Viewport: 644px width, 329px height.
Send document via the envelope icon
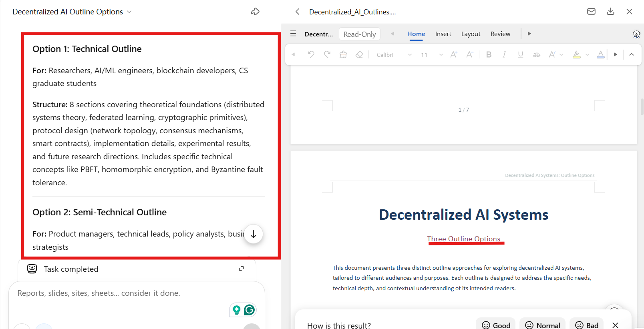[x=591, y=12]
